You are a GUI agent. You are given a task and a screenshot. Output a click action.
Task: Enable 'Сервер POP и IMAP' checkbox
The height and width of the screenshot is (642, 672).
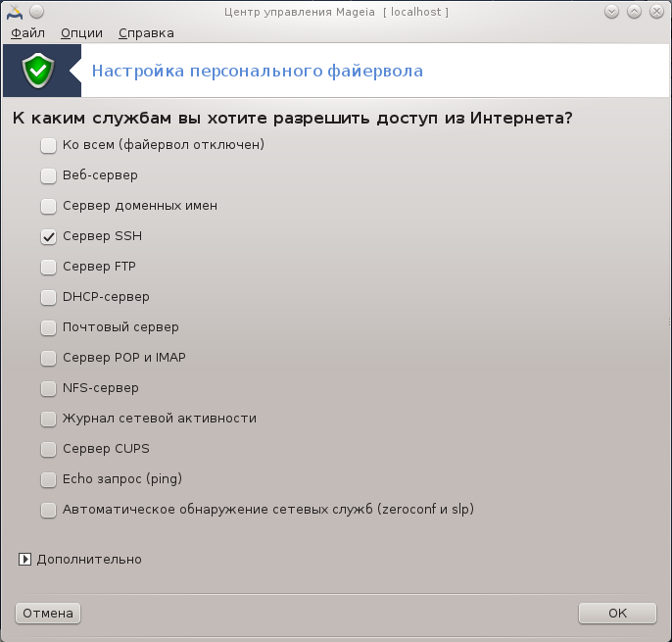point(48,358)
